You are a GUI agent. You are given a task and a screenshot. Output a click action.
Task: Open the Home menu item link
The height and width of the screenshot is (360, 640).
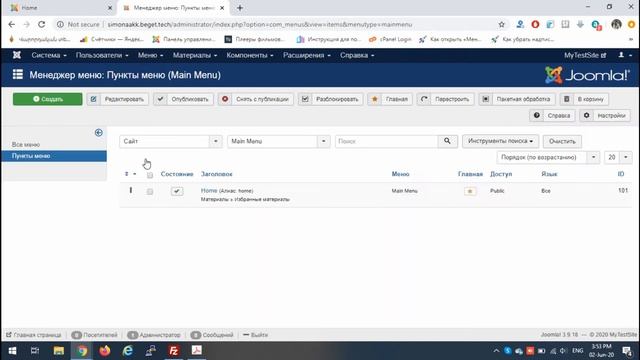pos(209,191)
